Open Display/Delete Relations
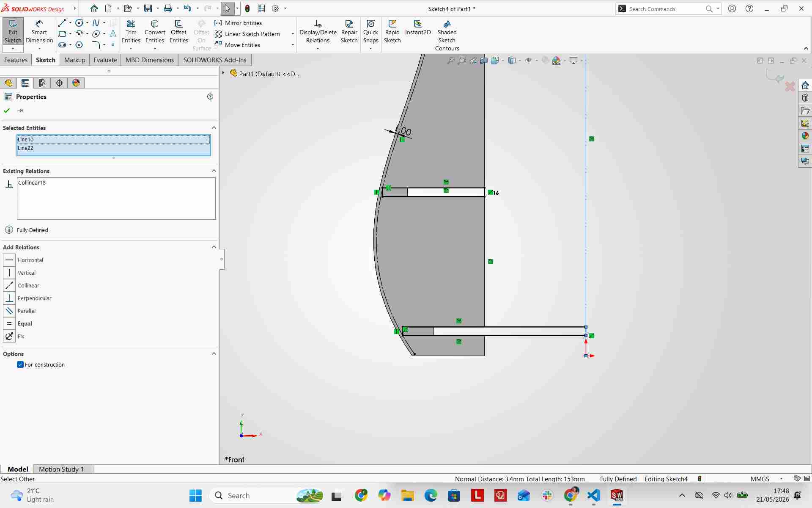The height and width of the screenshot is (508, 812). pos(318,32)
